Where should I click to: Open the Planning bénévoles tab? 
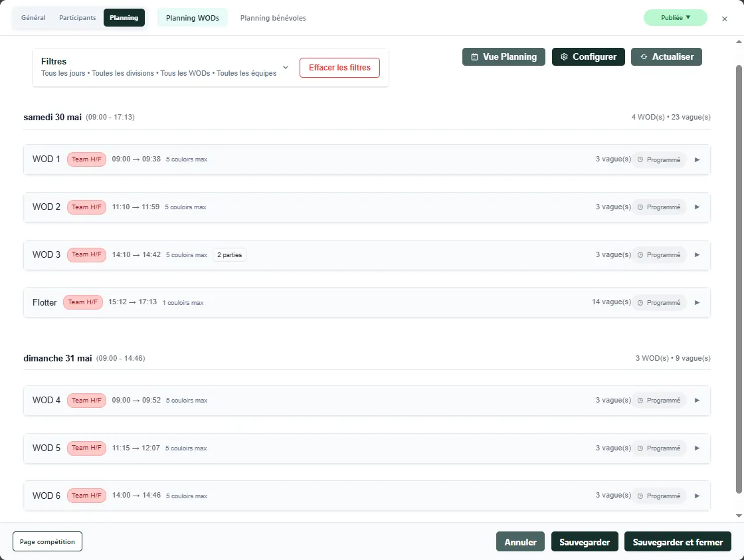click(272, 18)
